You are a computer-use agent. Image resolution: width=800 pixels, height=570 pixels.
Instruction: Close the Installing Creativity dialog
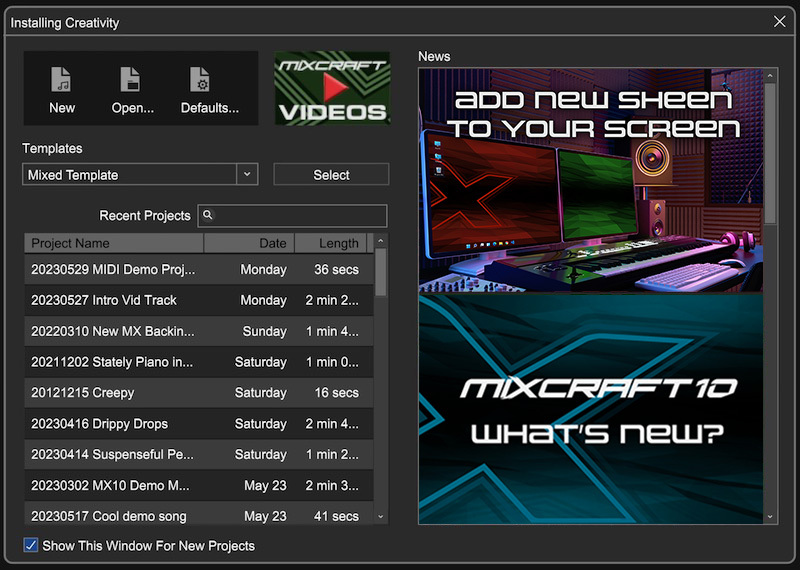coord(780,21)
